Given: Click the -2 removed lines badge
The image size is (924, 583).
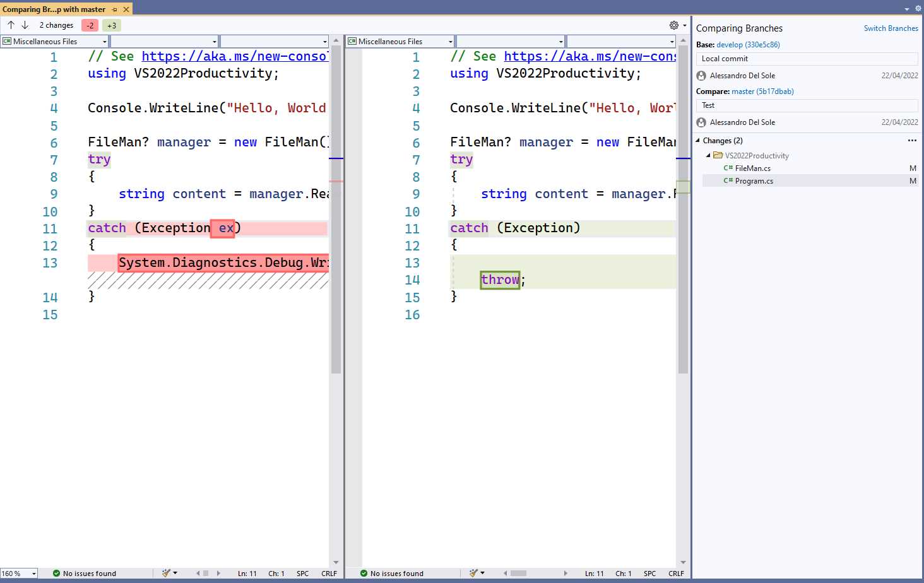Looking at the screenshot, I should tap(90, 25).
